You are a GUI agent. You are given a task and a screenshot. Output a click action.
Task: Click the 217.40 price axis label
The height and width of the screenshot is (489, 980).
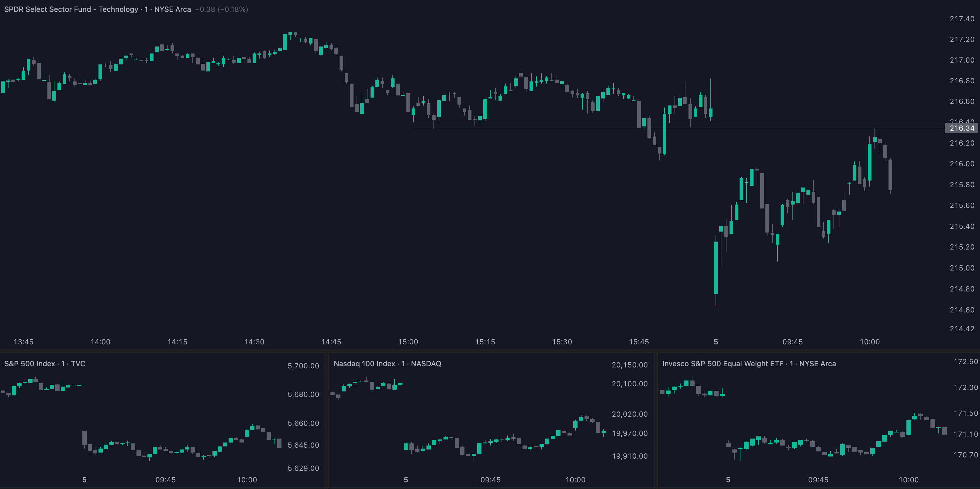pyautogui.click(x=962, y=19)
